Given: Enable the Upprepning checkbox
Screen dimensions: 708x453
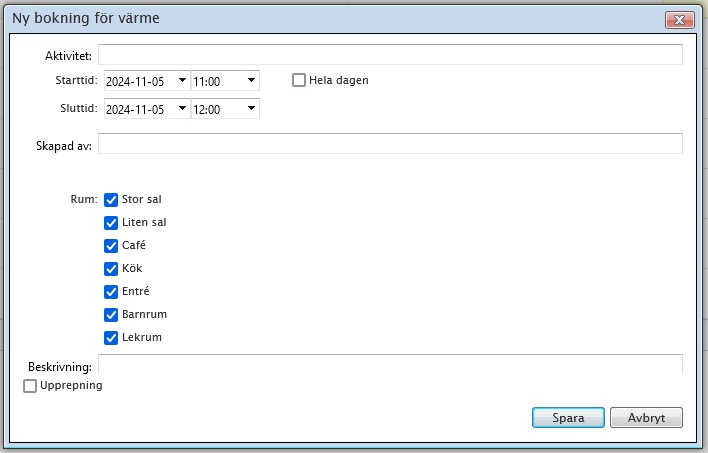Looking at the screenshot, I should (x=30, y=385).
